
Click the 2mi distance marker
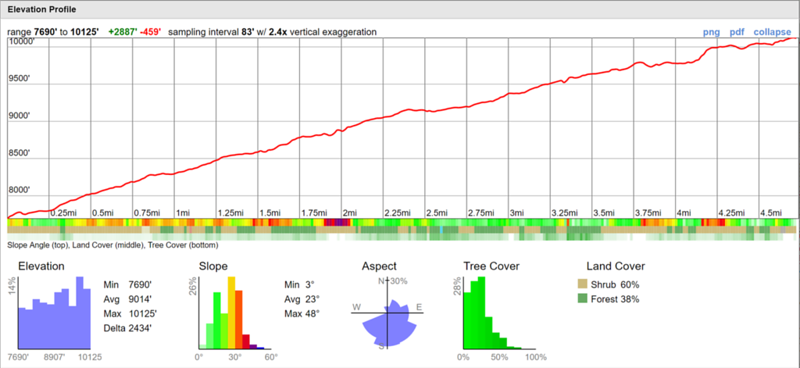349,212
